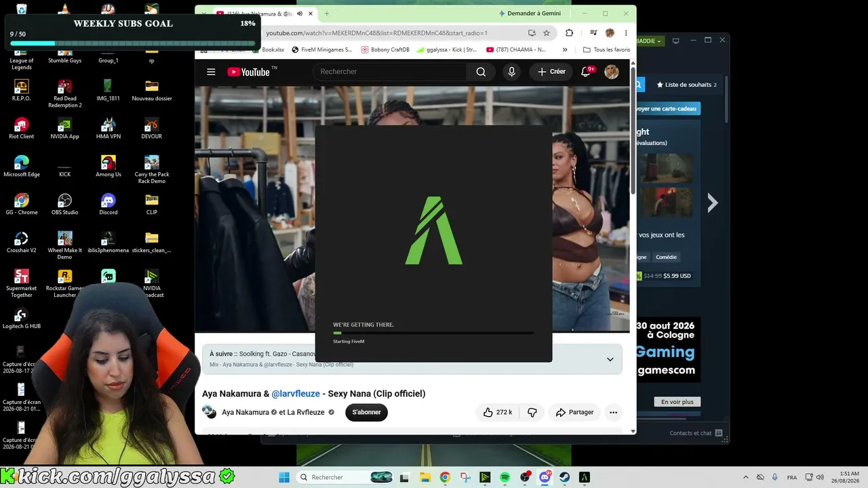The height and width of the screenshot is (488, 868).
Task: Dislike the Sexy Nana video
Action: coord(532,412)
